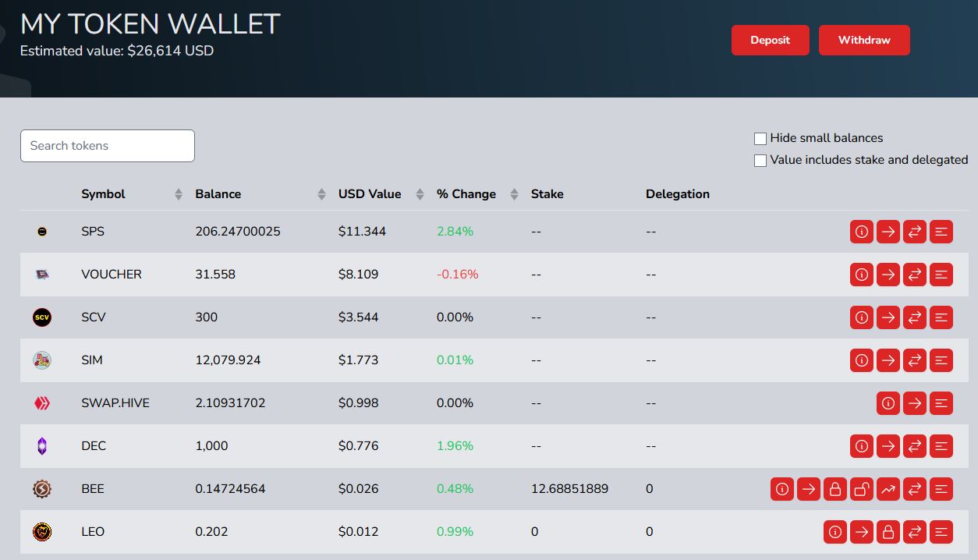The height and width of the screenshot is (560, 978).
Task: Swap BEE with the two-arrows icon
Action: click(x=915, y=489)
